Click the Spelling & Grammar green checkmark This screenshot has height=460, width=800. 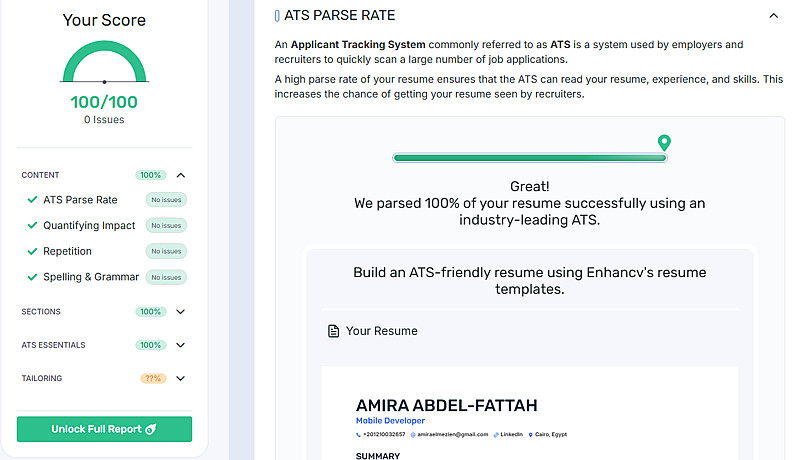32,277
